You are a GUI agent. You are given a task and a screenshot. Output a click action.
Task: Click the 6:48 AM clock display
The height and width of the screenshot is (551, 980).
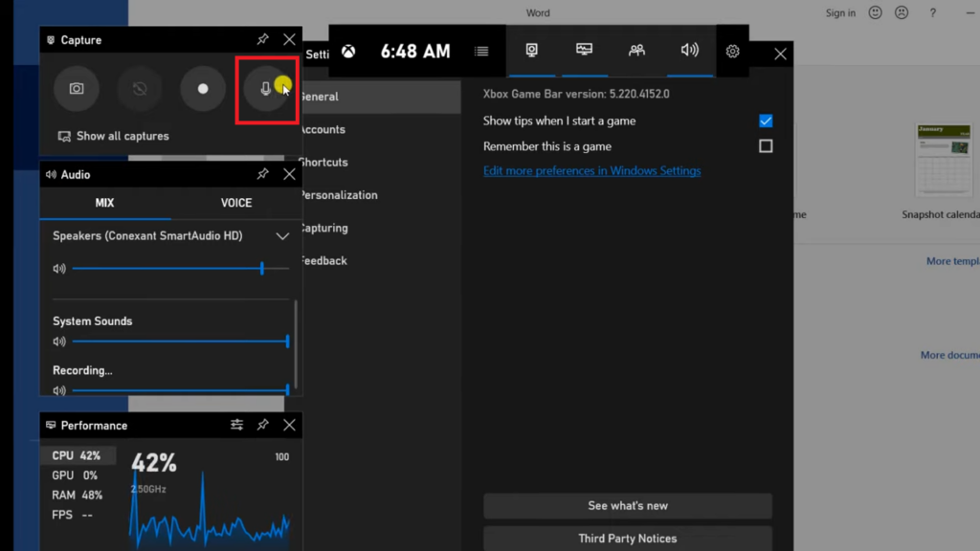[415, 52]
